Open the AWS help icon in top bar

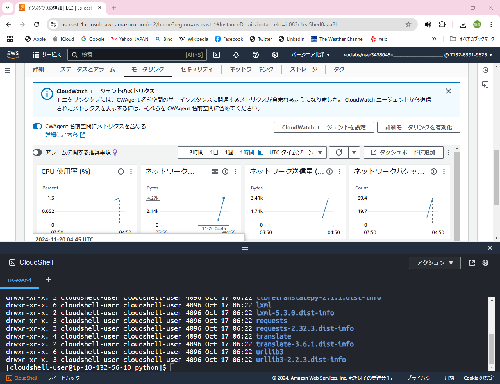pos(255,55)
